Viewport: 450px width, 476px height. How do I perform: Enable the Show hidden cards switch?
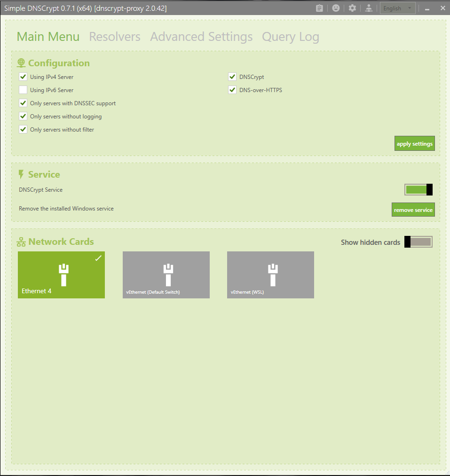[x=418, y=242]
